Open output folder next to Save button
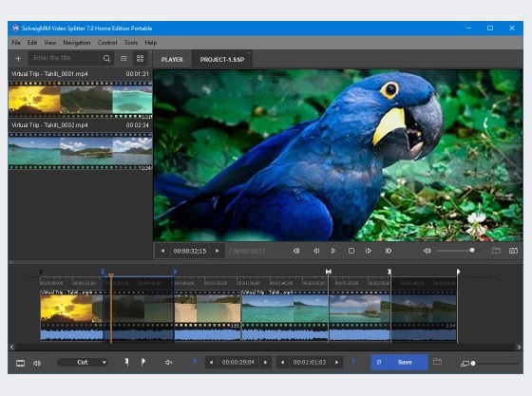The image size is (532, 396). 437,362
